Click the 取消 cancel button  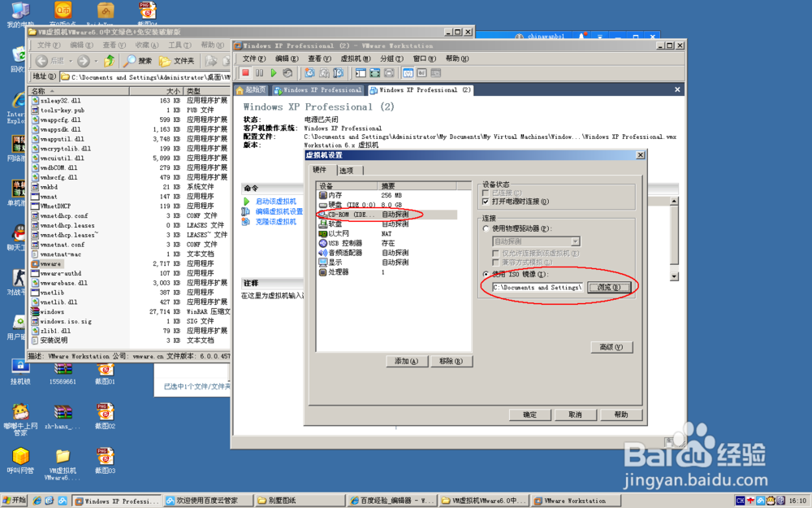click(x=576, y=415)
